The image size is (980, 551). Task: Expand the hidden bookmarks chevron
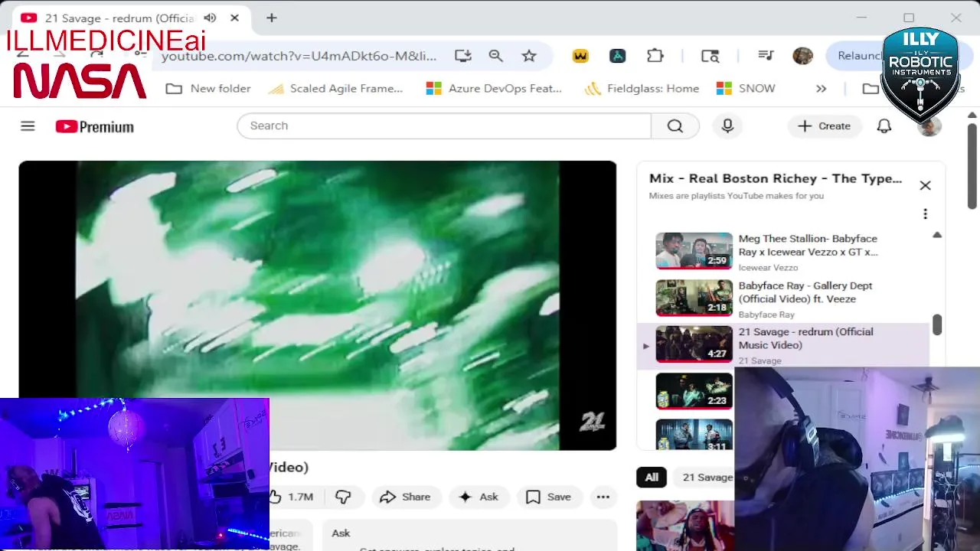(x=821, y=89)
